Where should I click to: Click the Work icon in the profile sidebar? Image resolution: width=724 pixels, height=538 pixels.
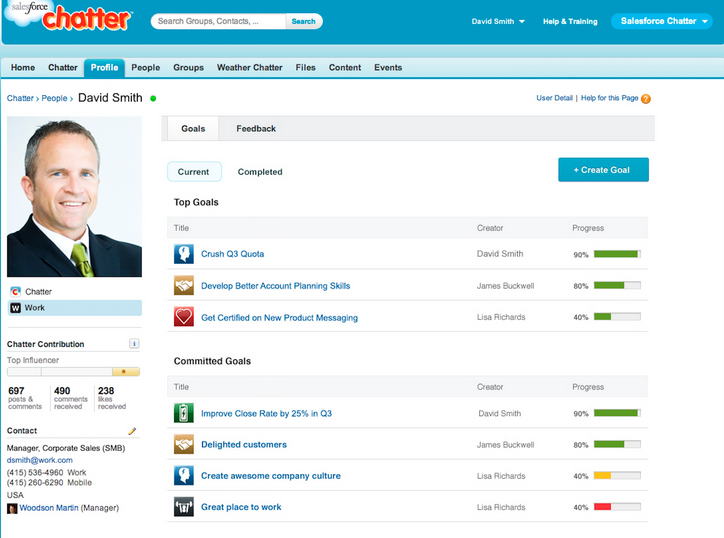(16, 308)
